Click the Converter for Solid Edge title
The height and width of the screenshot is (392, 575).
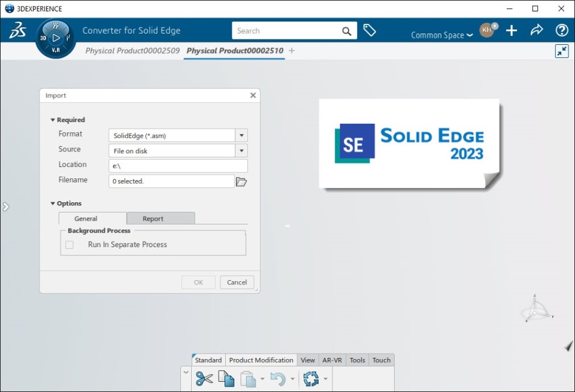(131, 31)
